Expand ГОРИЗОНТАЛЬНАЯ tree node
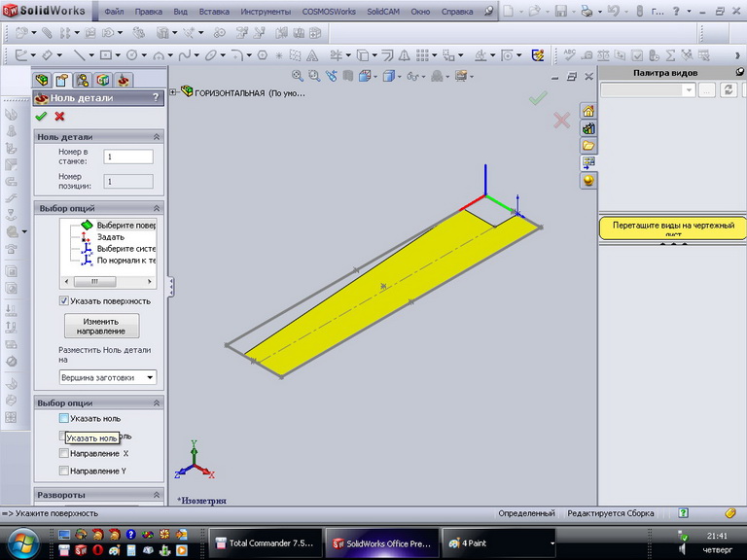This screenshot has height=560, width=747. 172,91
